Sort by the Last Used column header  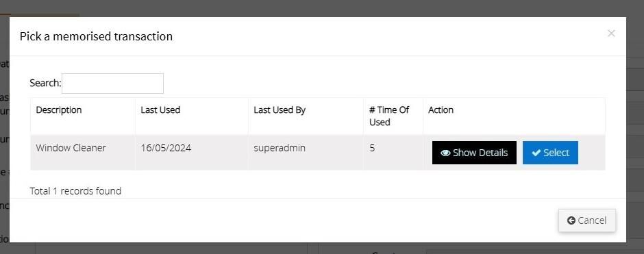[x=160, y=110]
